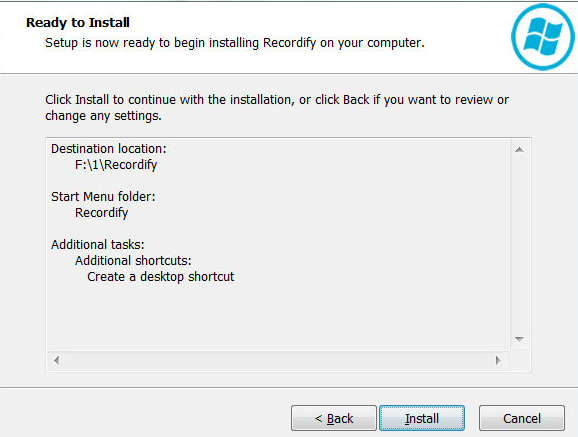
Task: Go back using the Back button
Action: (334, 418)
